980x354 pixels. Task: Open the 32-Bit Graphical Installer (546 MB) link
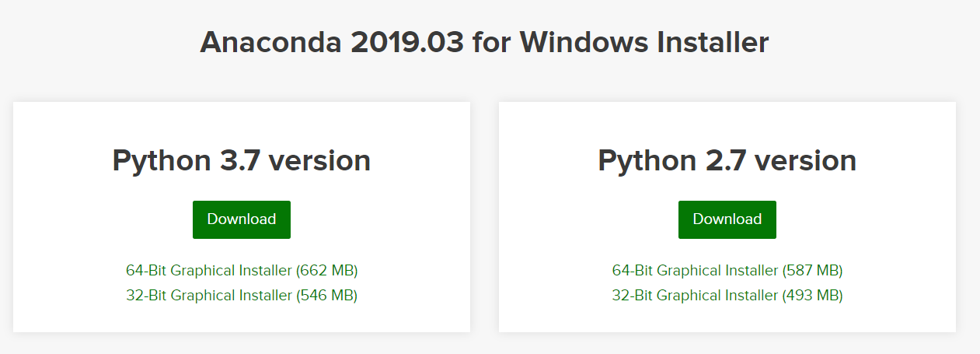pos(241,296)
